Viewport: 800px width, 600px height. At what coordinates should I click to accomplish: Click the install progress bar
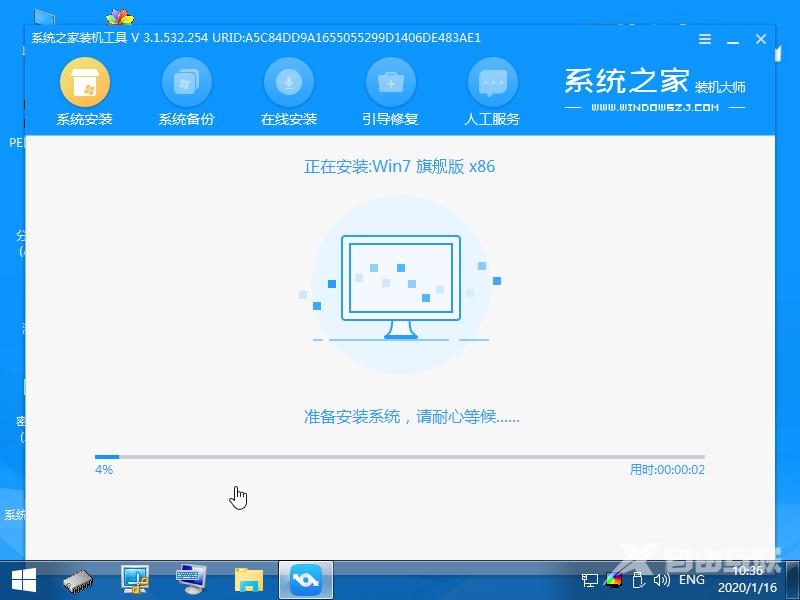(x=400, y=457)
